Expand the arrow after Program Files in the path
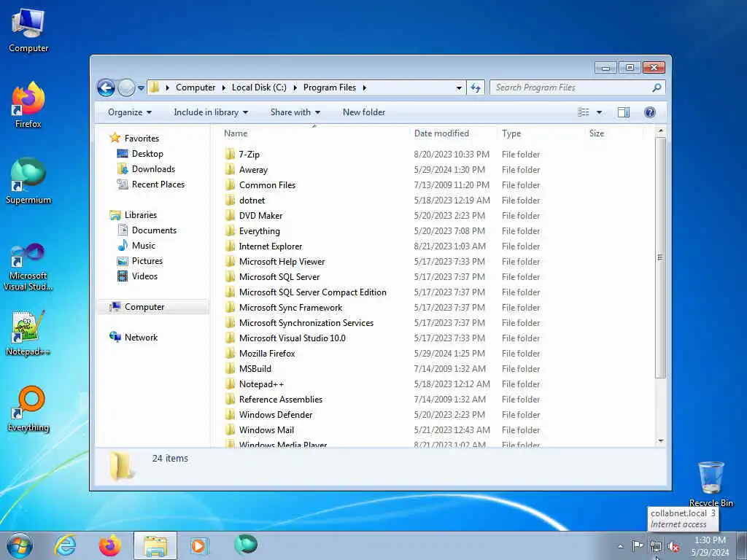Viewport: 747px width, 560px height. [365, 87]
